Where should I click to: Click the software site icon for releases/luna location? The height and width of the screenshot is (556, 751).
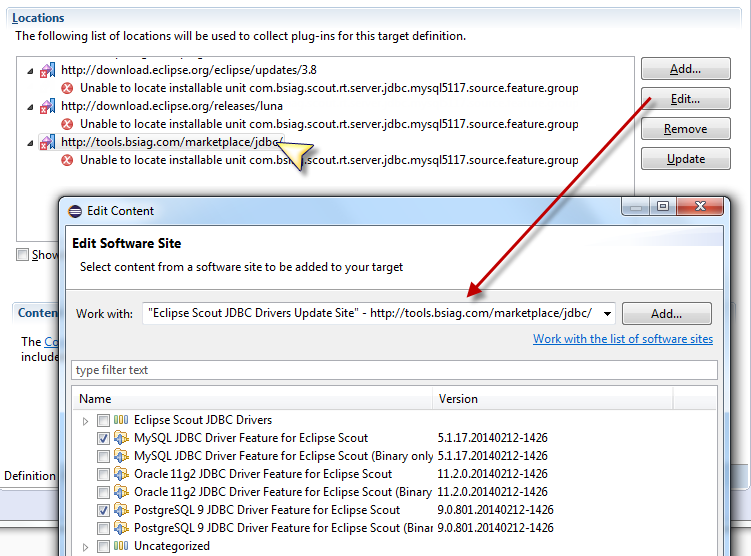47,106
